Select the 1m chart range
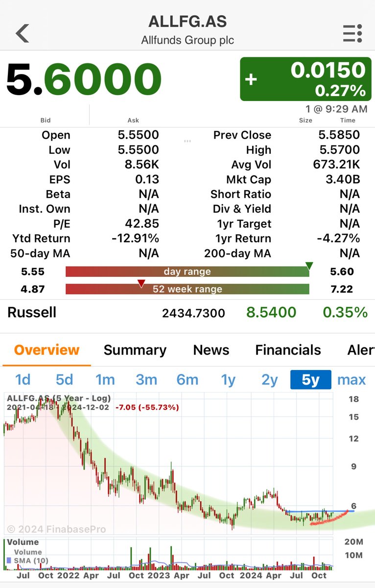The image size is (375, 588). (x=105, y=380)
